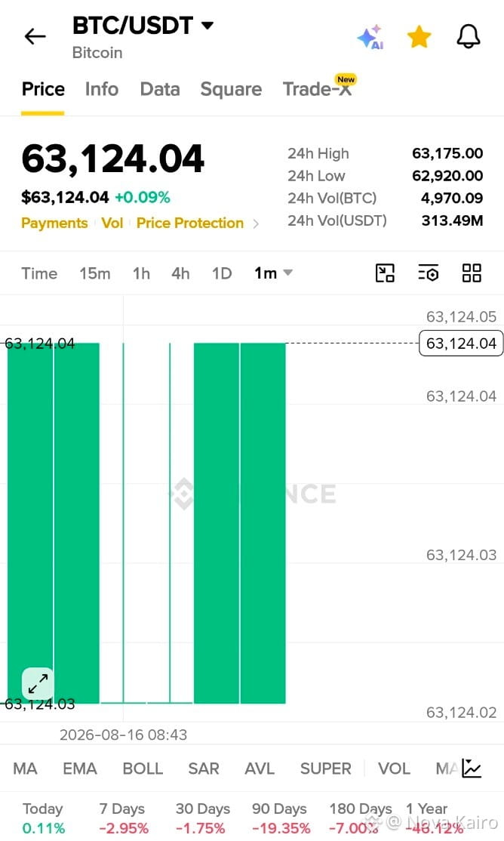Expand chart to fullscreen
504x841 pixels.
[38, 683]
